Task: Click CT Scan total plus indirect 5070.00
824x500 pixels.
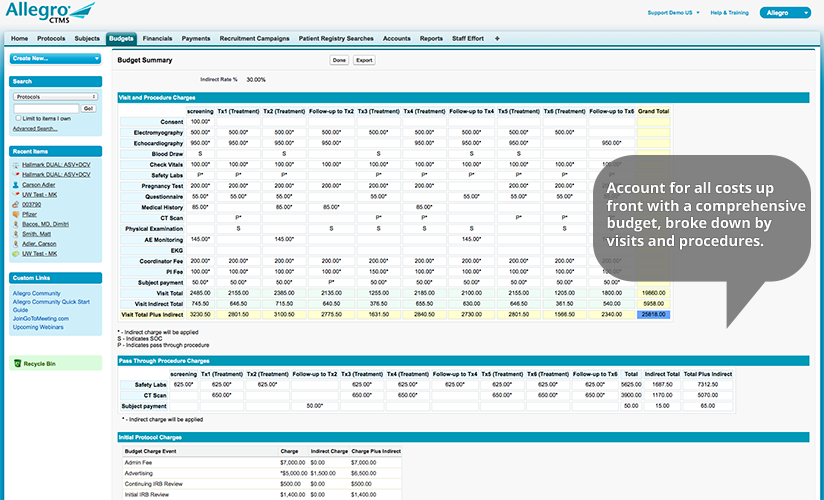Action: coord(708,395)
